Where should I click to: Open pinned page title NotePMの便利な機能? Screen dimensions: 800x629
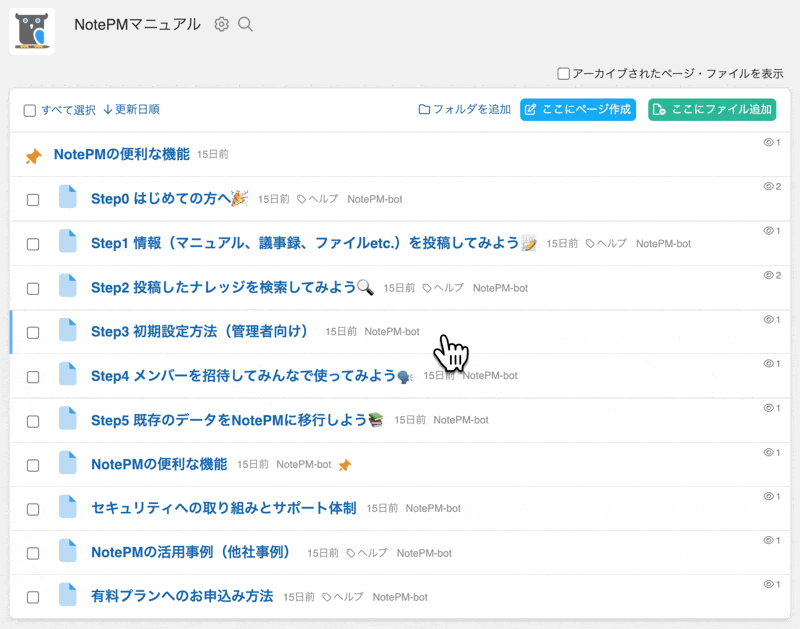click(x=122, y=154)
